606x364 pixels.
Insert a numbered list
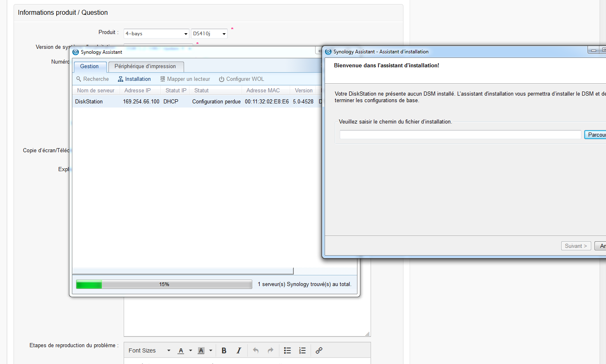tap(302, 350)
